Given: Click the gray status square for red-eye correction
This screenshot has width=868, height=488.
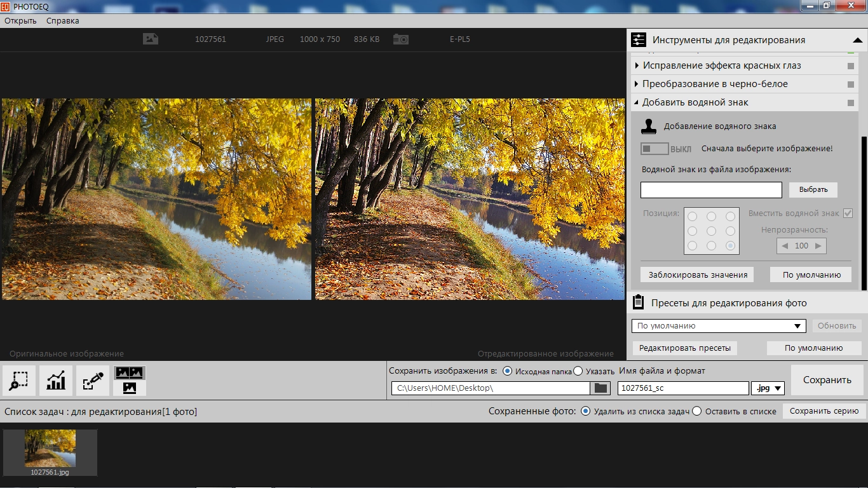Looking at the screenshot, I should coord(851,66).
